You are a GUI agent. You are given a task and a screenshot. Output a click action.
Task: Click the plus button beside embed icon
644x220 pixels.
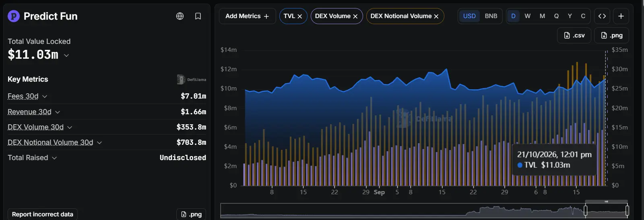pyautogui.click(x=621, y=16)
